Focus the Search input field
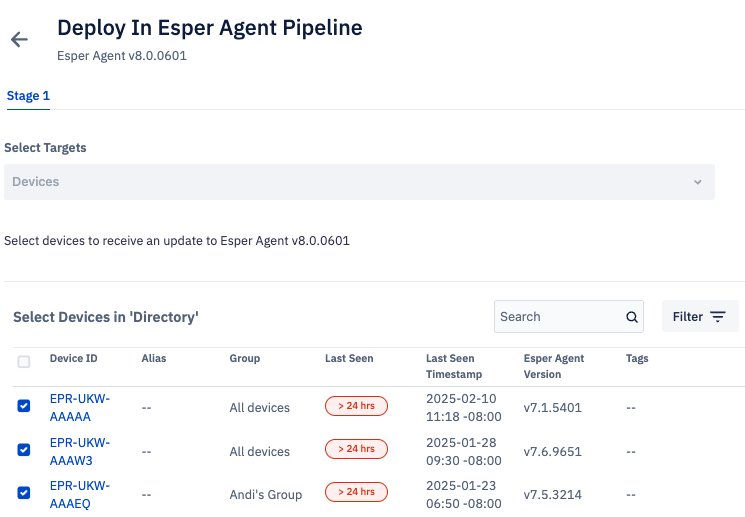This screenshot has height=517, width=745. pyautogui.click(x=569, y=316)
